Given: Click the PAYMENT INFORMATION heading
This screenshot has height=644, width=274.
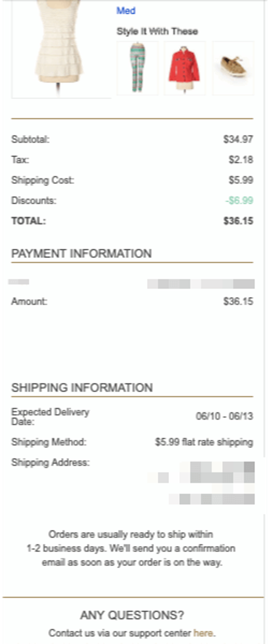Looking at the screenshot, I should [x=82, y=253].
